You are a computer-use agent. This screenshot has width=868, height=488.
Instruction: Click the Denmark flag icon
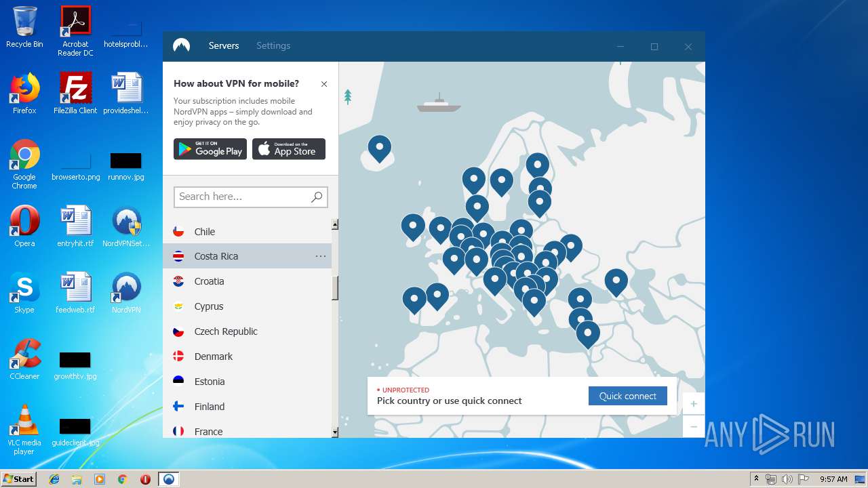coord(178,356)
